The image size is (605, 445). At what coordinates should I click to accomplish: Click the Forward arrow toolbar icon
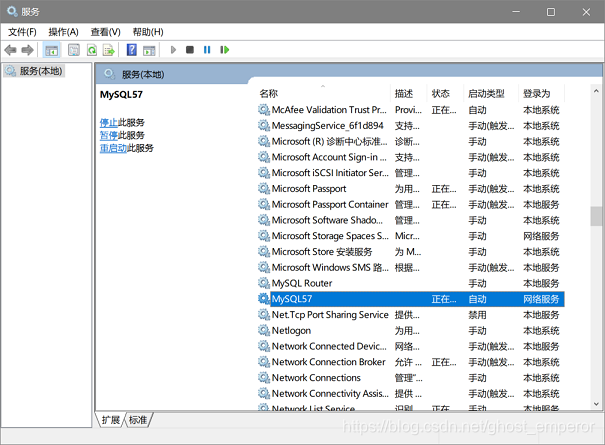click(27, 50)
